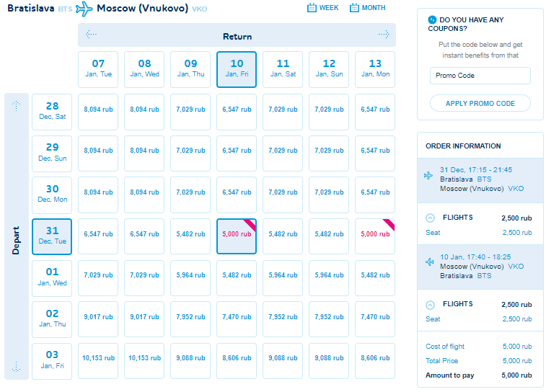This screenshot has width=546, height=392.
Task: Click the WEEK calendar icon
Action: point(312,8)
